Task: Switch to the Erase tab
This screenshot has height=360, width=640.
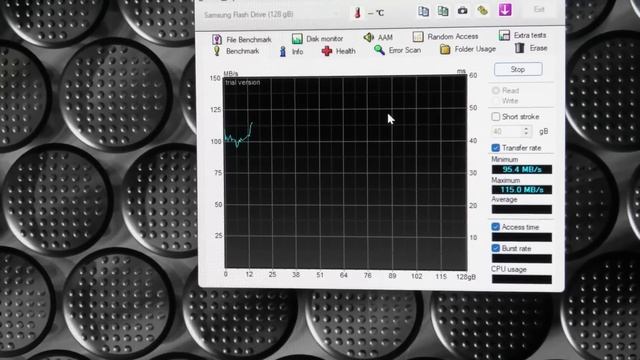Action: [x=531, y=48]
